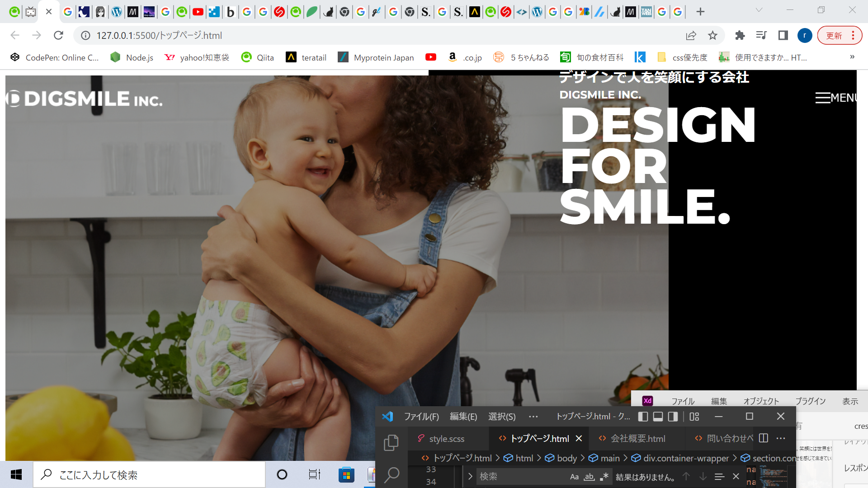This screenshot has height=488, width=868.
Task: Open Adobe XD プラグイン menu
Action: coord(811,401)
